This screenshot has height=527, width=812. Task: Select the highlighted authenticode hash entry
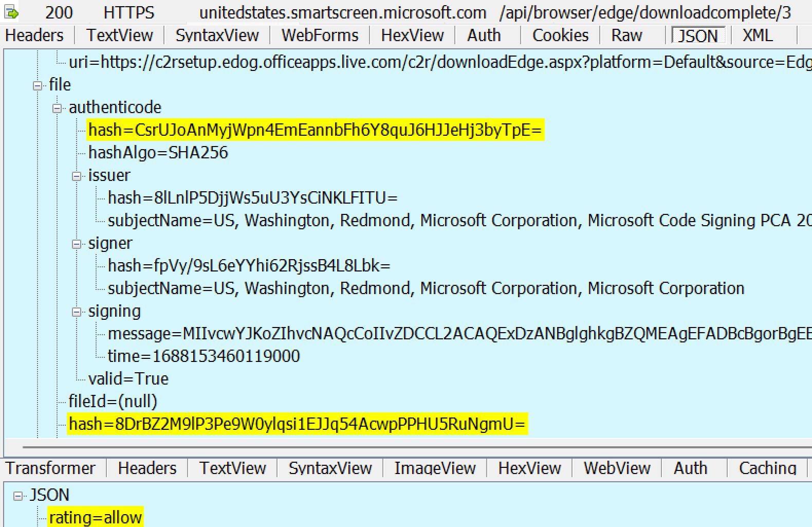tap(315, 130)
